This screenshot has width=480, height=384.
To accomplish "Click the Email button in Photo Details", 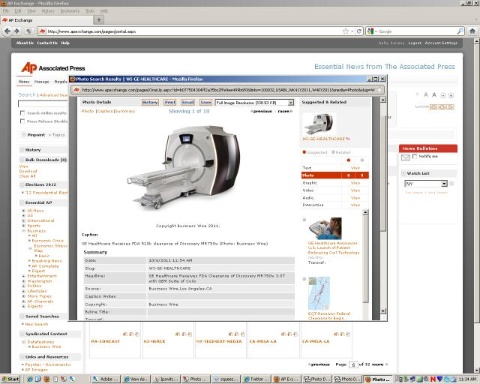I will 188,102.
